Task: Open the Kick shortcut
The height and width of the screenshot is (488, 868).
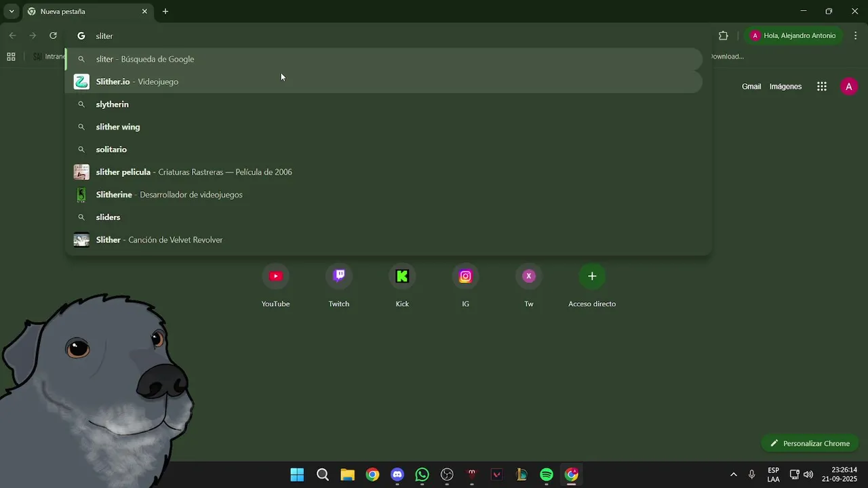Action: [402, 285]
